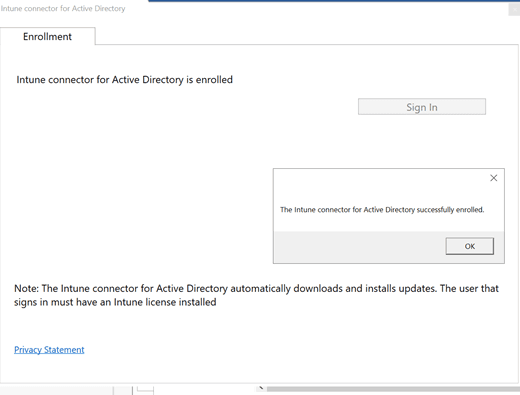Image resolution: width=520 pixels, height=395 pixels.
Task: Click the 'successfully enrolled' message text
Action: (x=382, y=210)
